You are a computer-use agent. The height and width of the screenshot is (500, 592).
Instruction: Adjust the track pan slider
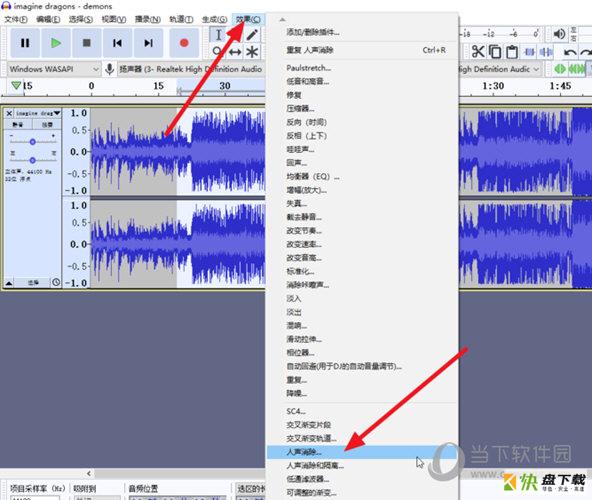[x=32, y=160]
